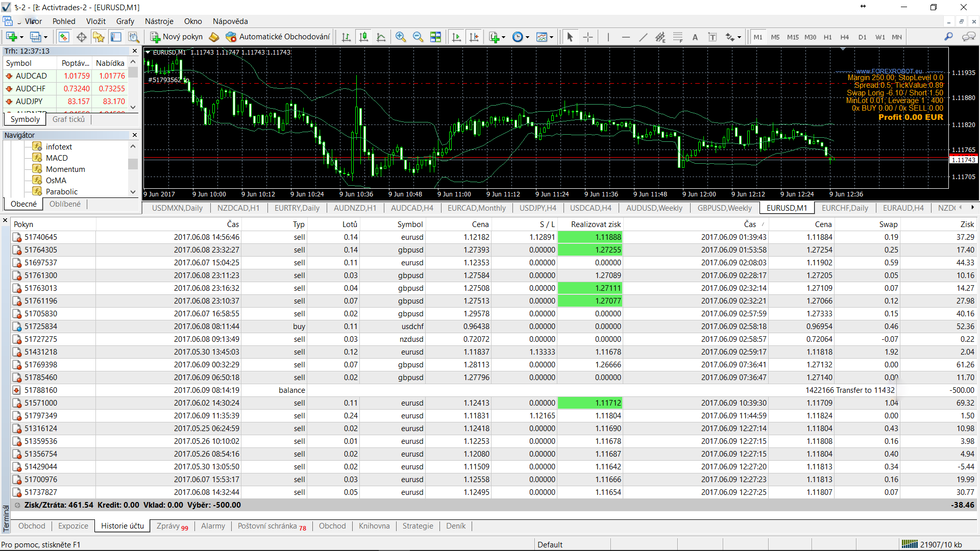Open the Oblíbené navigator tab

pos(65,204)
